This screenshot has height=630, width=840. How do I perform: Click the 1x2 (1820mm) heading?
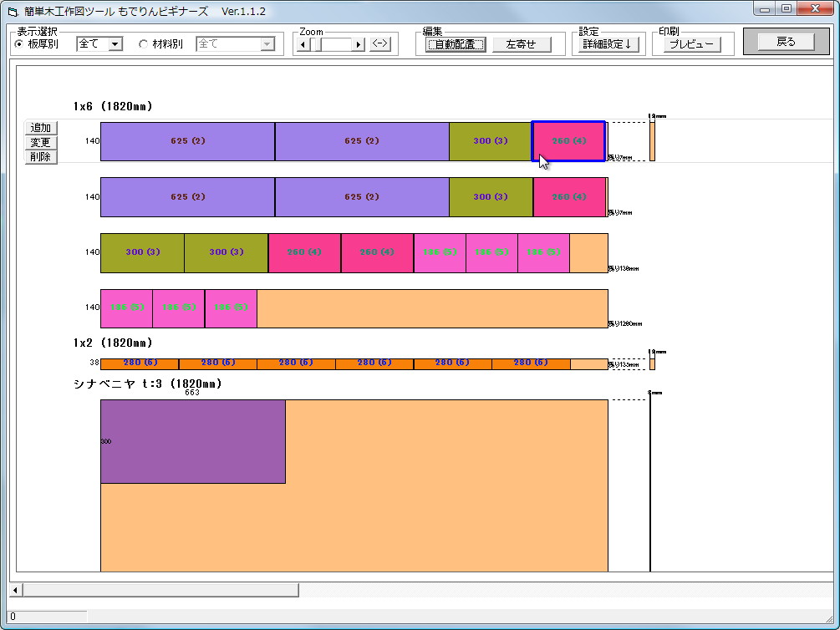point(113,343)
